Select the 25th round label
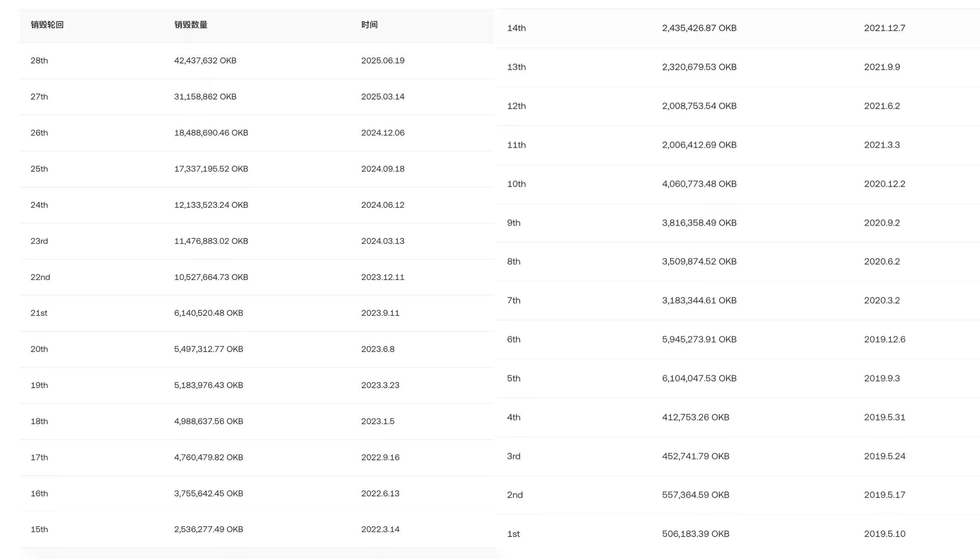Screen dimensions: 980x559 click(x=39, y=169)
